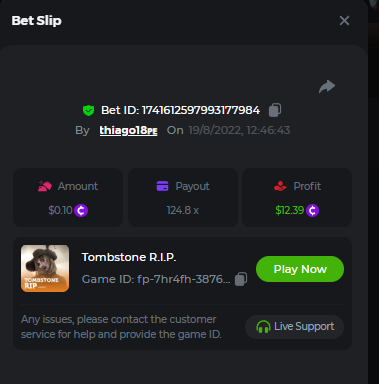Click the green verified shield icon
The image size is (379, 384).
point(88,110)
